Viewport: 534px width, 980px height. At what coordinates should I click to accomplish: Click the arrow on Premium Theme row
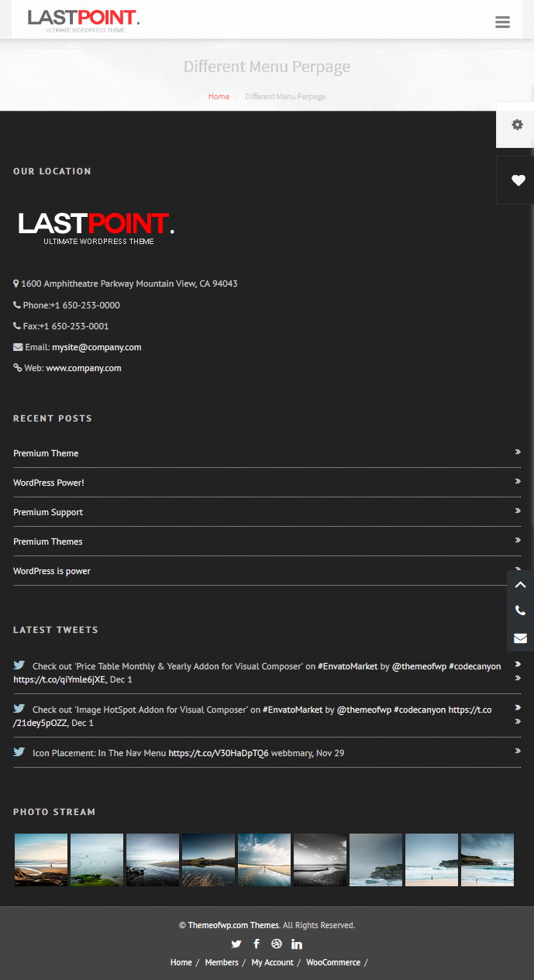518,452
